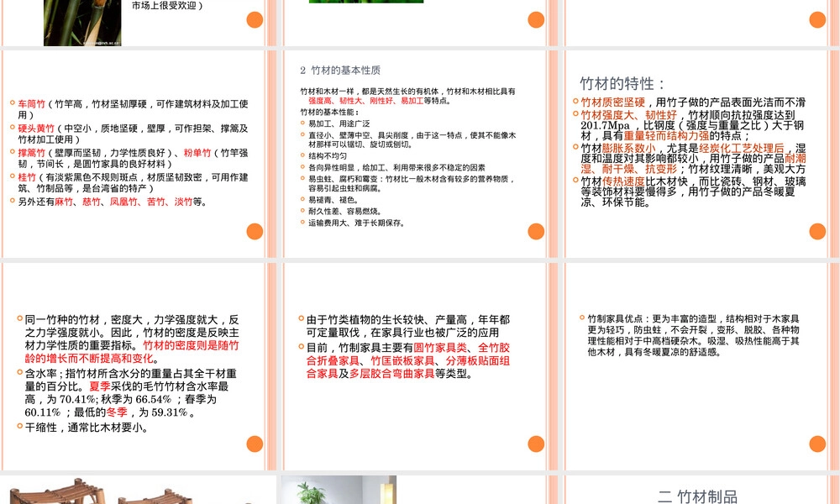The width and height of the screenshot is (840, 504).
Task: Click the bullet 易虫蛀、腐朽和霉变
Action: (411, 184)
